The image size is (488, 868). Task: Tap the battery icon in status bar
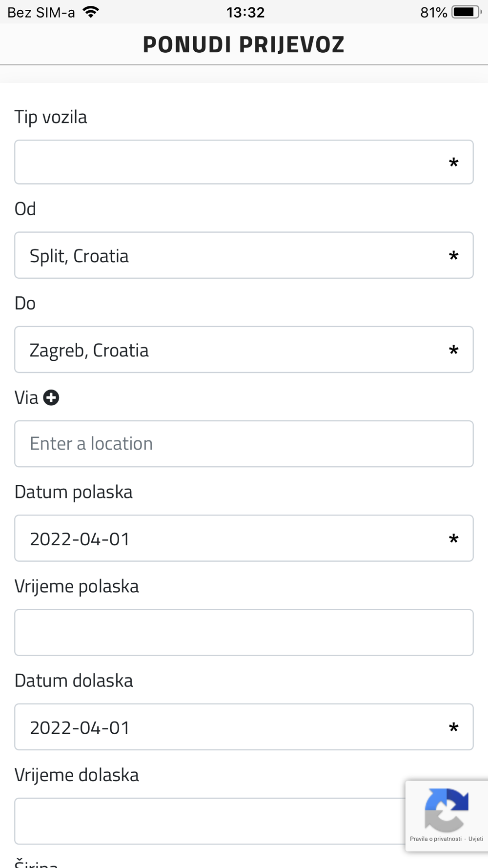466,12
